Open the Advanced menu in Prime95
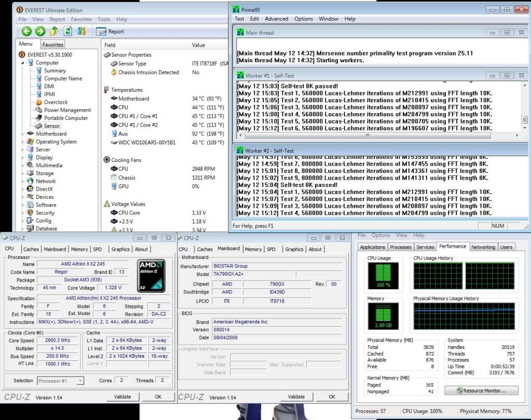The image size is (531, 420). pyautogui.click(x=276, y=19)
